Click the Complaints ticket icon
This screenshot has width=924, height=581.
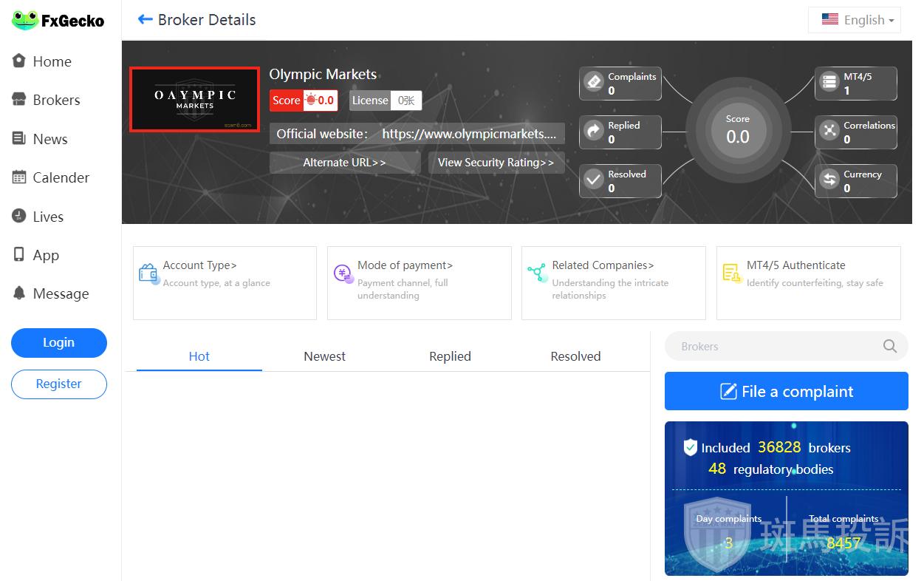(x=594, y=82)
